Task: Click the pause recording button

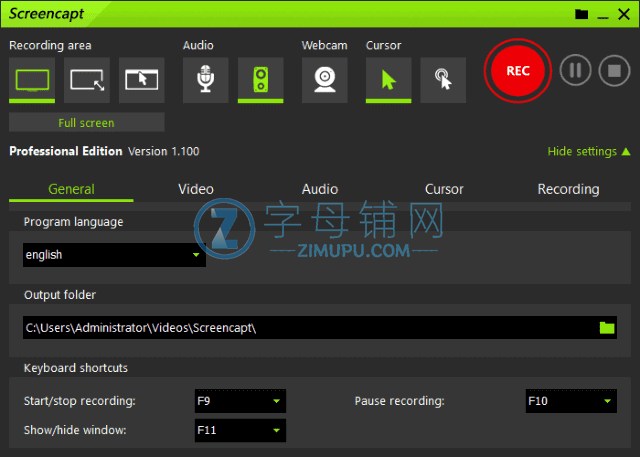Action: pos(575,71)
